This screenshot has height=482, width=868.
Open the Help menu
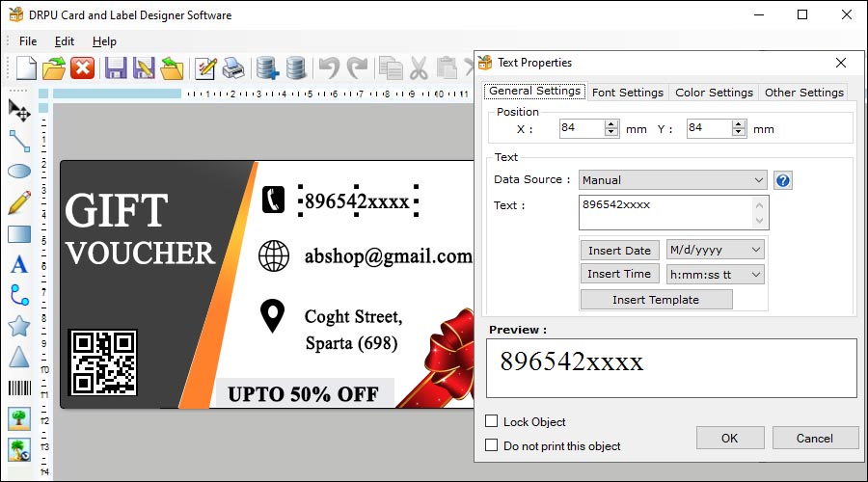pos(104,41)
